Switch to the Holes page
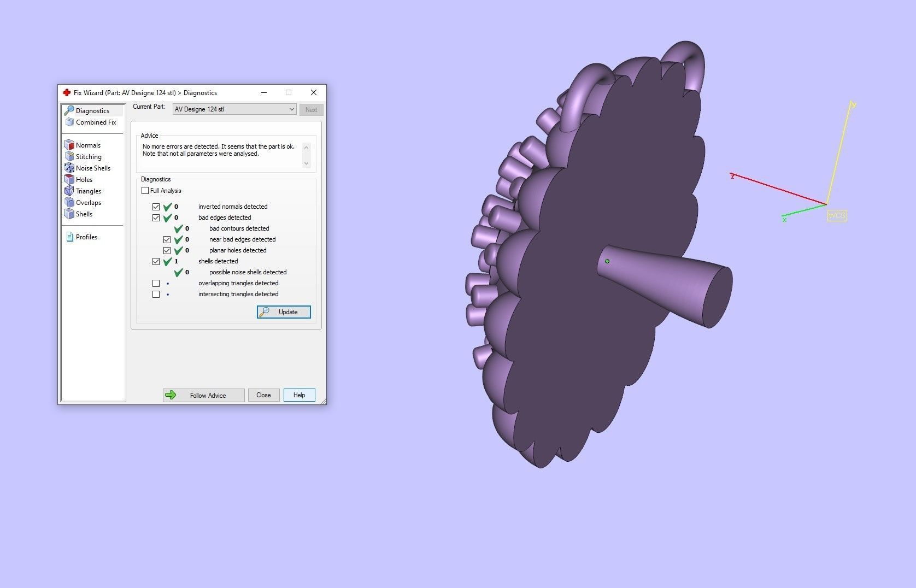This screenshot has height=588, width=916. 84,180
